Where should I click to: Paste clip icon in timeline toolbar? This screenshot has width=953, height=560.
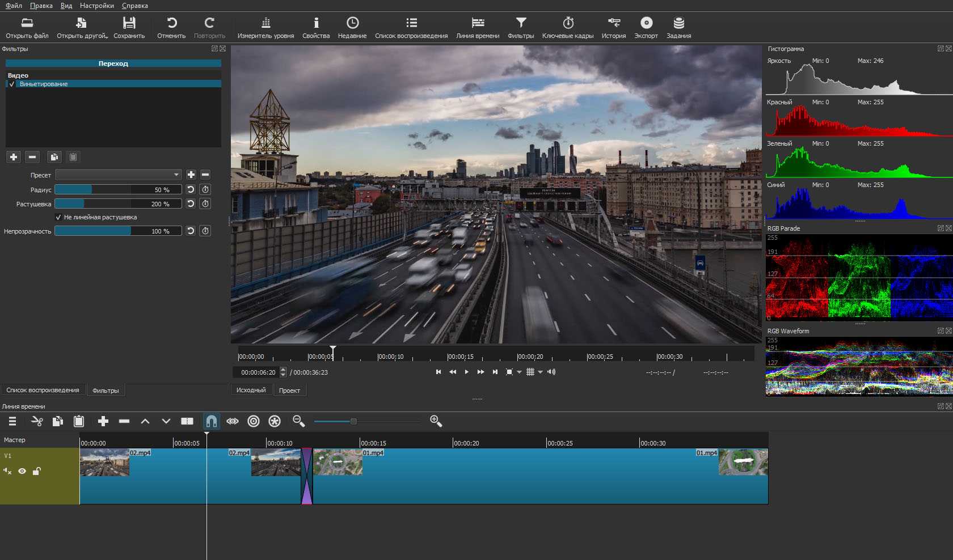pos(79,421)
